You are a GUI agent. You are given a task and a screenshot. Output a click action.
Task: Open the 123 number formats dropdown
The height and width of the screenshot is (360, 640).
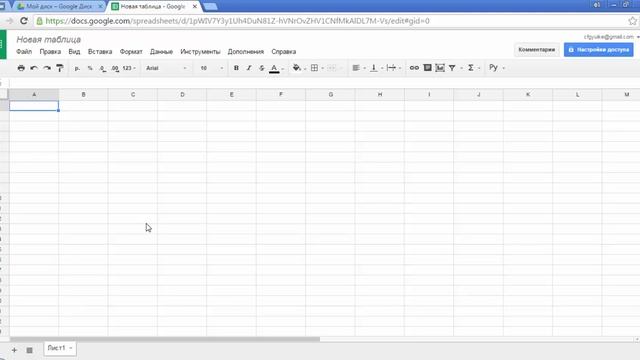[129, 68]
